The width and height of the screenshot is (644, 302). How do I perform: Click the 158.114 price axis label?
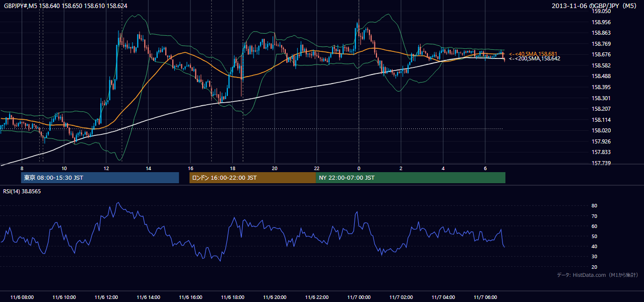click(601, 120)
